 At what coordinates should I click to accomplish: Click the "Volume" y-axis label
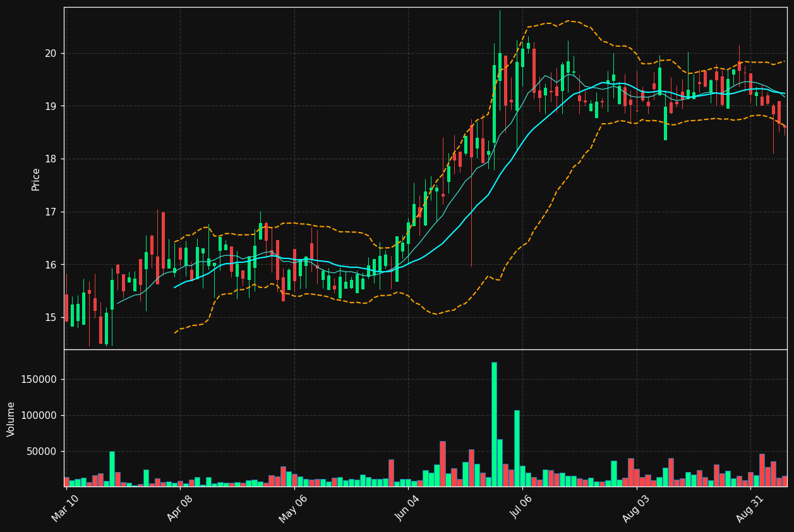click(11, 419)
